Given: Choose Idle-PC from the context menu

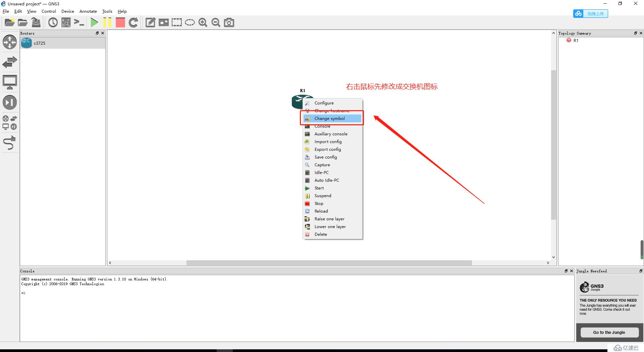Looking at the screenshot, I should (x=332, y=173).
